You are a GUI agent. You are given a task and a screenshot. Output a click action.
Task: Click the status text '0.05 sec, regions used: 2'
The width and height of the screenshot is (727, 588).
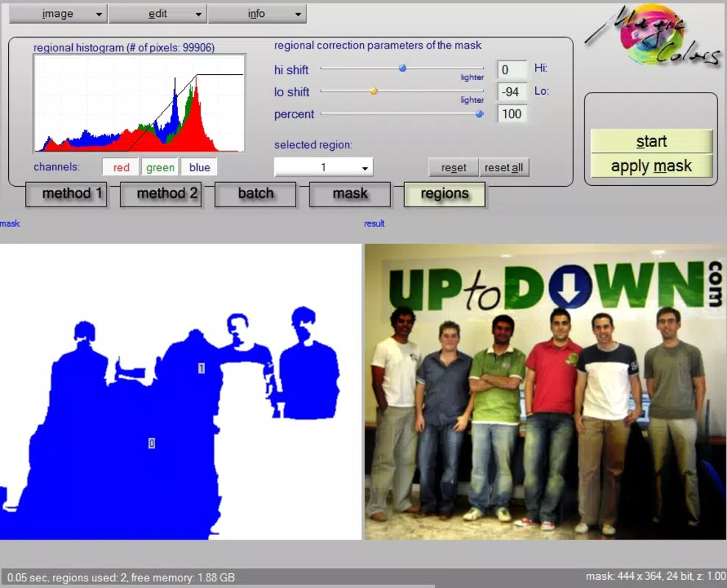(x=67, y=578)
